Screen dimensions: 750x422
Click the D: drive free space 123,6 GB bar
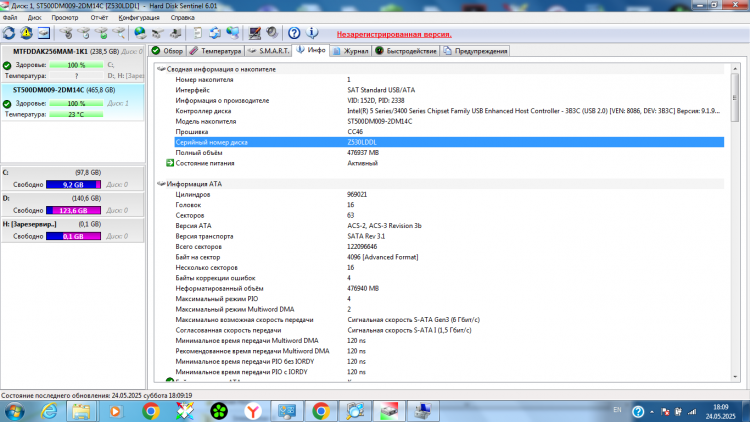[x=73, y=211]
